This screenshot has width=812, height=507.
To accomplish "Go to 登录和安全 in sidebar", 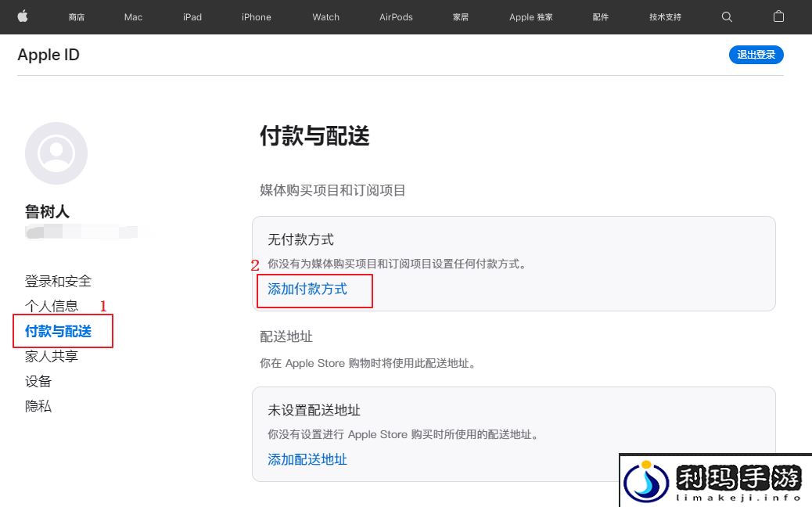I will point(58,281).
